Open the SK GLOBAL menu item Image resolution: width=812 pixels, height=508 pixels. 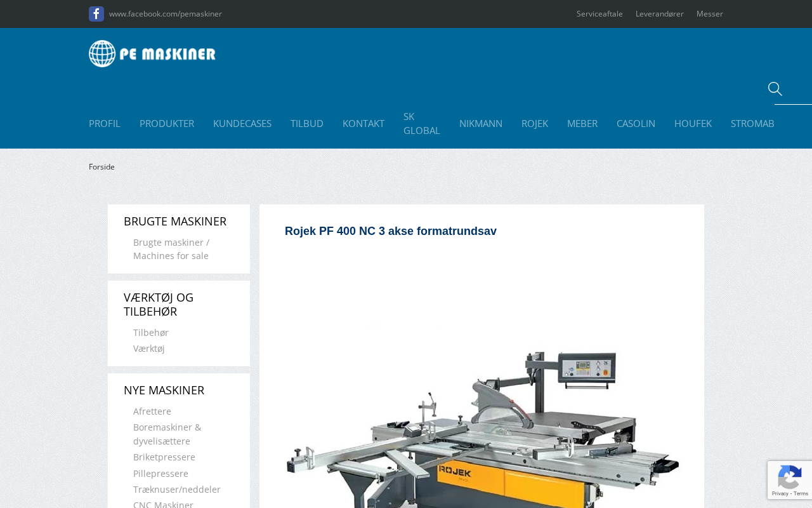422,123
